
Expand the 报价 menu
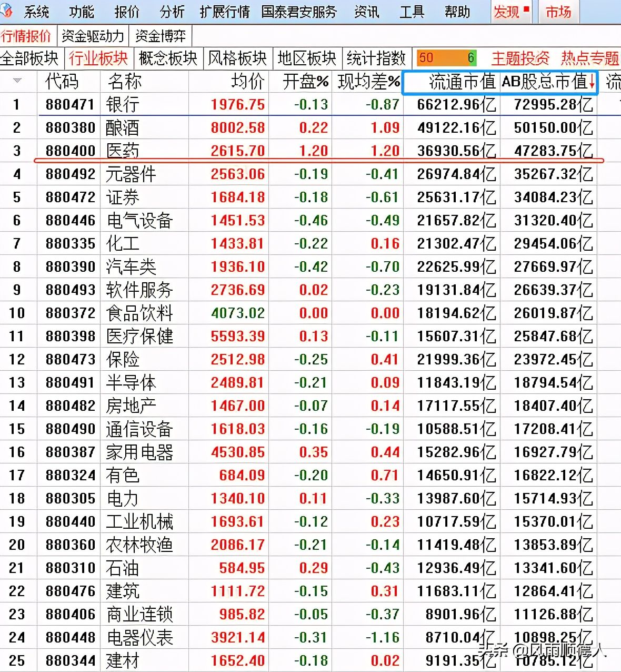126,12
